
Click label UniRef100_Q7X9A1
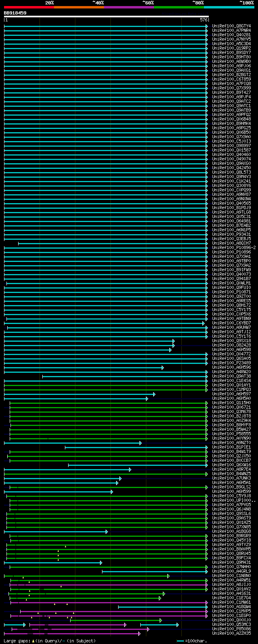pyautogui.click(x=231, y=257)
